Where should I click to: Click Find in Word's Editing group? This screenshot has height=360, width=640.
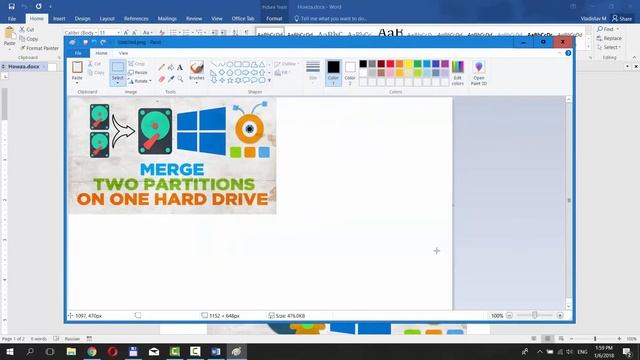click(605, 29)
